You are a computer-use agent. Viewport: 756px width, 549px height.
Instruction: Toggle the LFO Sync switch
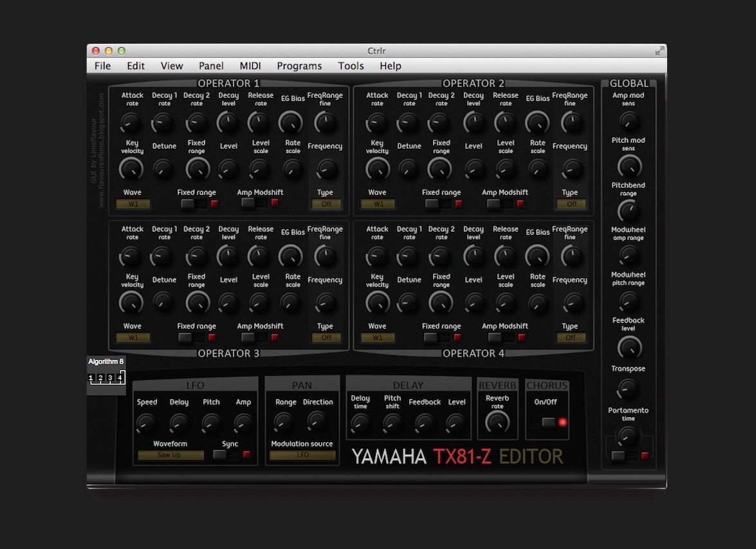pyautogui.click(x=225, y=454)
